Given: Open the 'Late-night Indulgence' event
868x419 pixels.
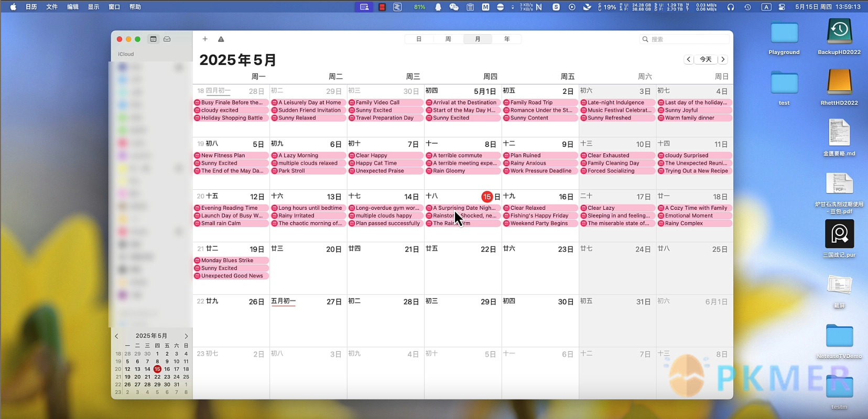Looking at the screenshot, I should (617, 103).
